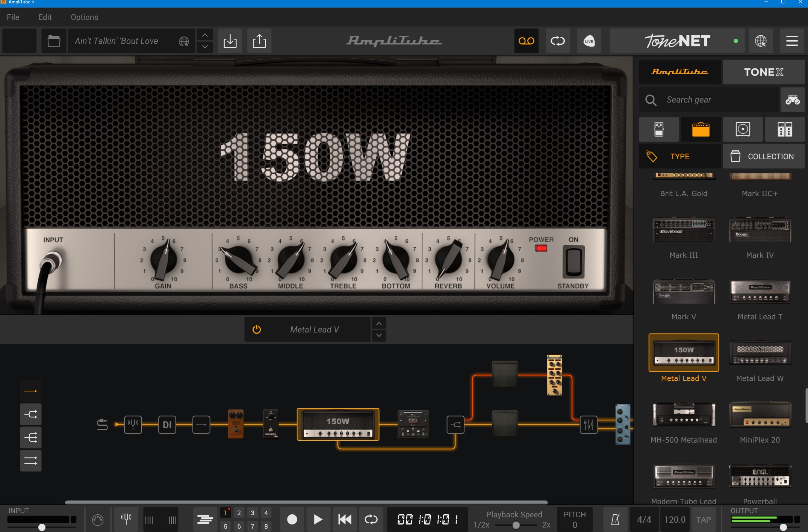Toggle the loop playback button

click(x=371, y=519)
